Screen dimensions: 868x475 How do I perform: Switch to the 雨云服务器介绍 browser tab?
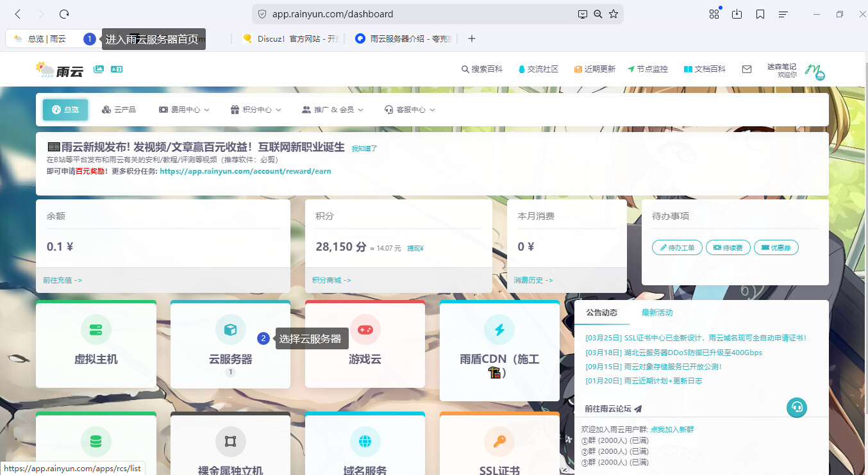403,38
